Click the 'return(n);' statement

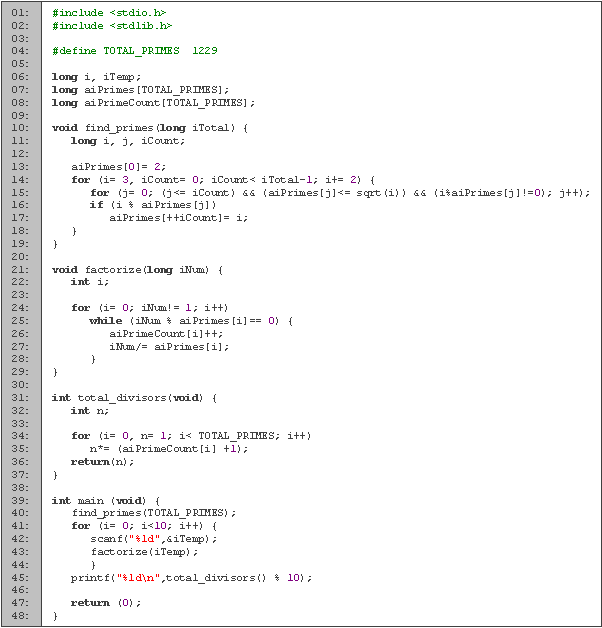coord(103,462)
